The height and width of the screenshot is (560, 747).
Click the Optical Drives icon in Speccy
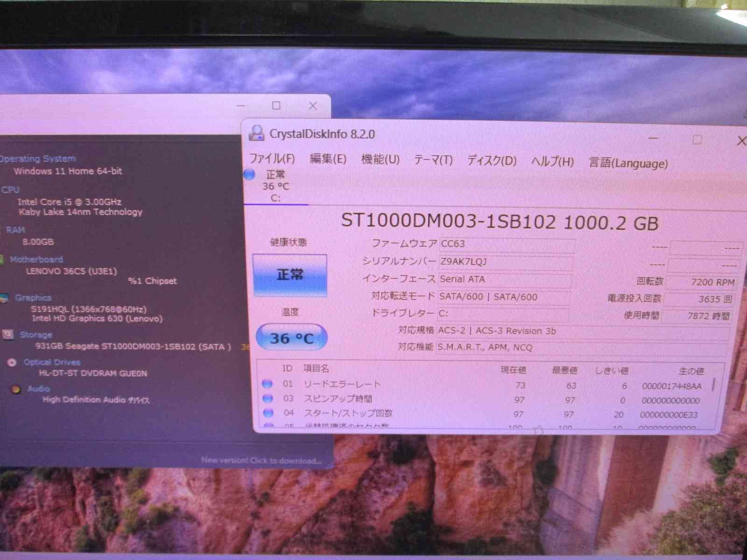tap(12, 362)
